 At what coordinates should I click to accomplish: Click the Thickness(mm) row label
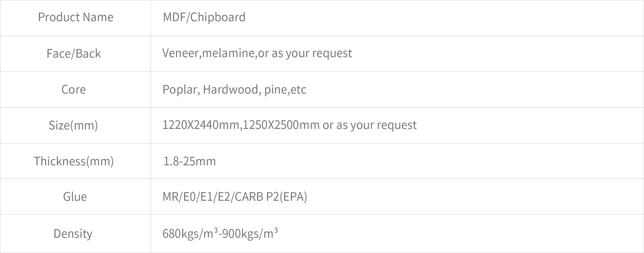coord(74,161)
